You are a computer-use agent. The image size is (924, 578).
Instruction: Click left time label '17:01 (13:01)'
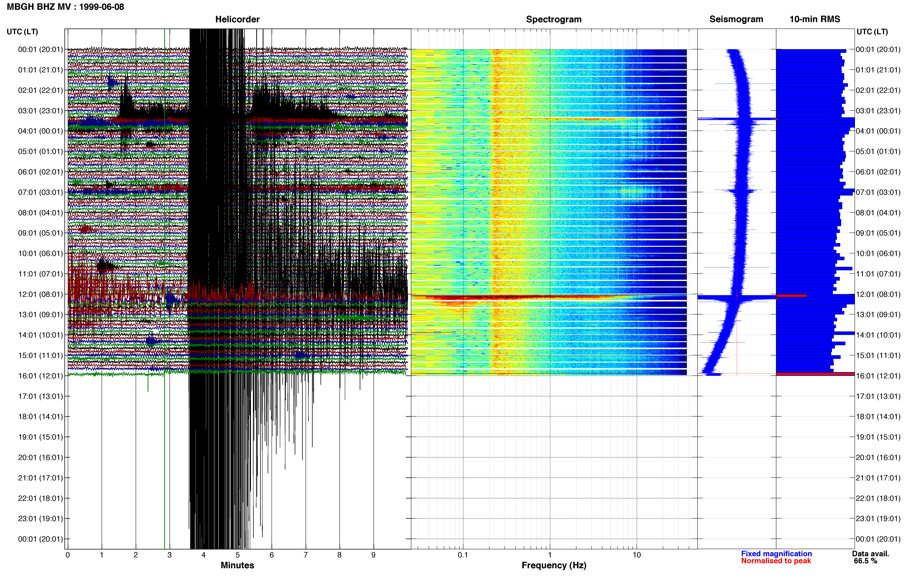[x=40, y=396]
